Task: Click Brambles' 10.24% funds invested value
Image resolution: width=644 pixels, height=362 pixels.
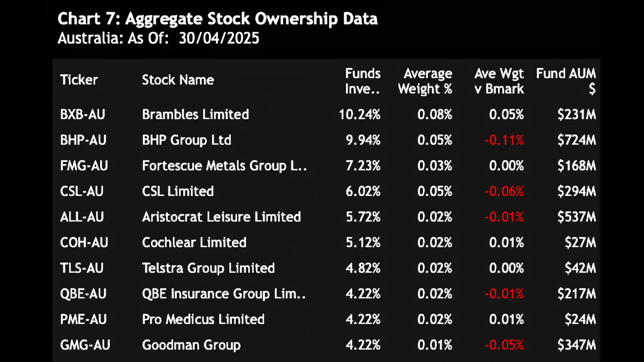Action: (360, 115)
